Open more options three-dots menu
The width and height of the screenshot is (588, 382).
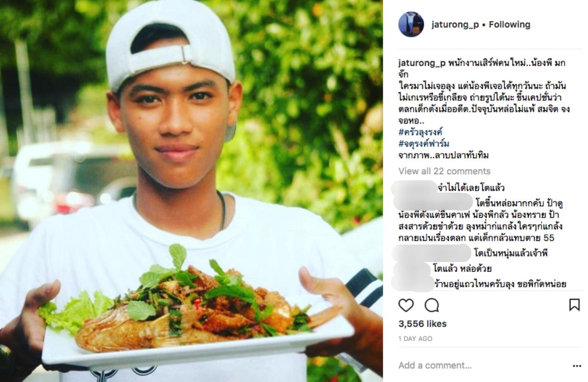pyautogui.click(x=577, y=366)
